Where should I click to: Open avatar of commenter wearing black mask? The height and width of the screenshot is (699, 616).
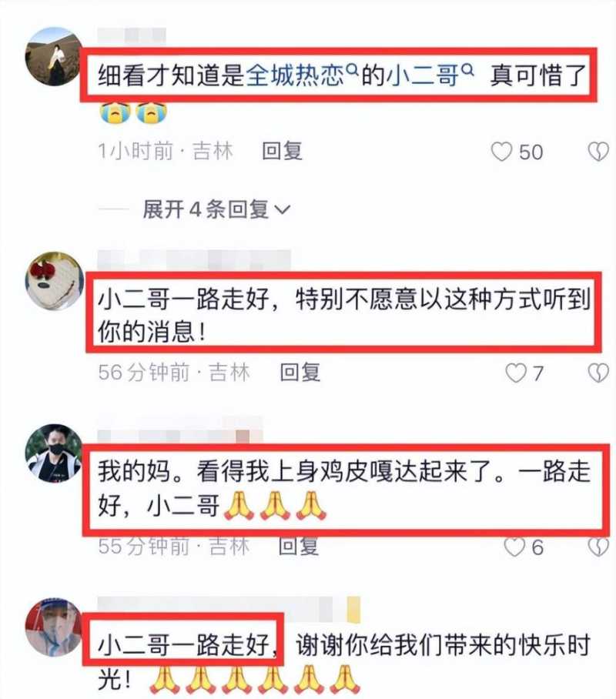click(54, 453)
